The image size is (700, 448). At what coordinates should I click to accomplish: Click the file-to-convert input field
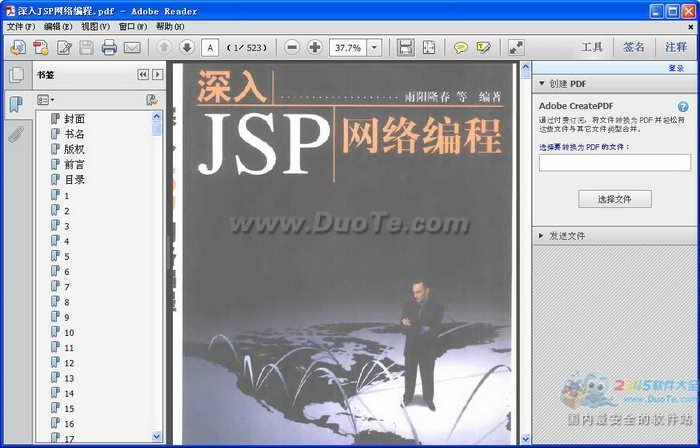(615, 163)
